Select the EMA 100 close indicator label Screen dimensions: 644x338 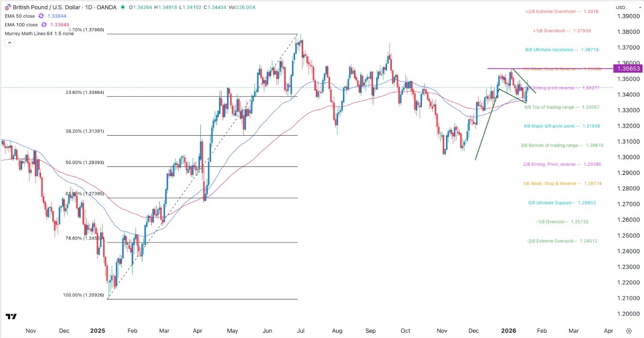(21, 25)
